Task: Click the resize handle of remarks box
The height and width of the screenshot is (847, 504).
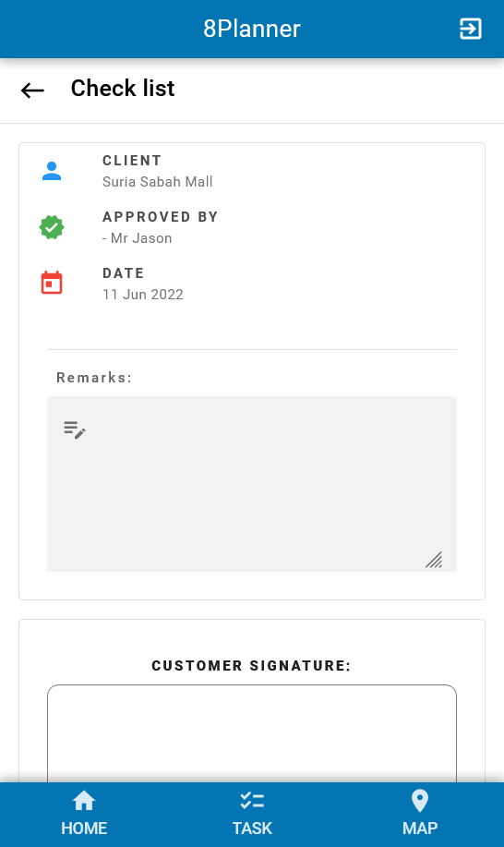Action: pyautogui.click(x=434, y=560)
